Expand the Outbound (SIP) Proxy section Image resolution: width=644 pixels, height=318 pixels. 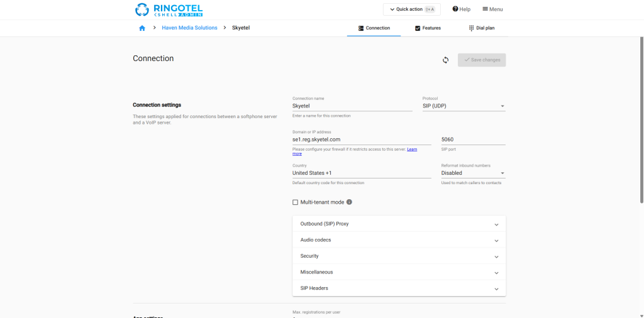(x=399, y=224)
